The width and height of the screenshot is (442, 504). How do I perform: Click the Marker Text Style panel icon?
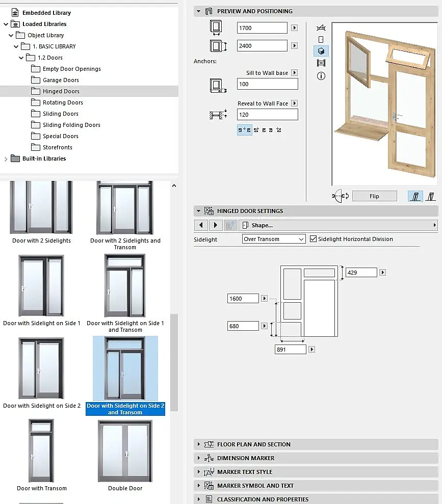click(x=209, y=472)
